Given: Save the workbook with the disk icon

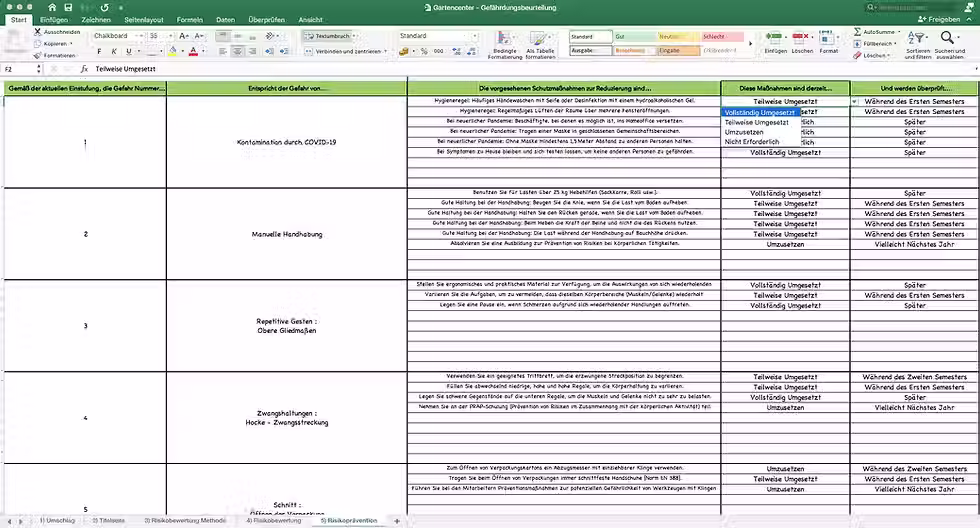Looking at the screenshot, I should tap(68, 7).
